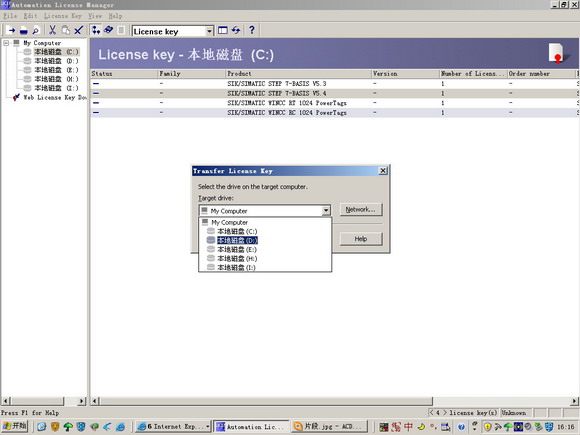The image size is (580, 435).
Task: Select 本地磁盘 (E:) in target drive list
Action: (x=237, y=249)
